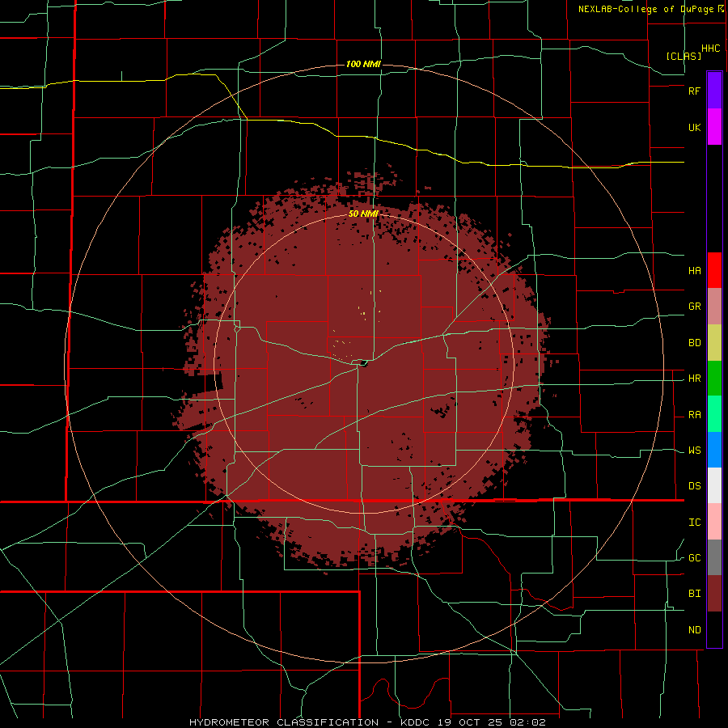728x728 pixels.
Task: Click the BI legend label
Action: click(x=695, y=594)
